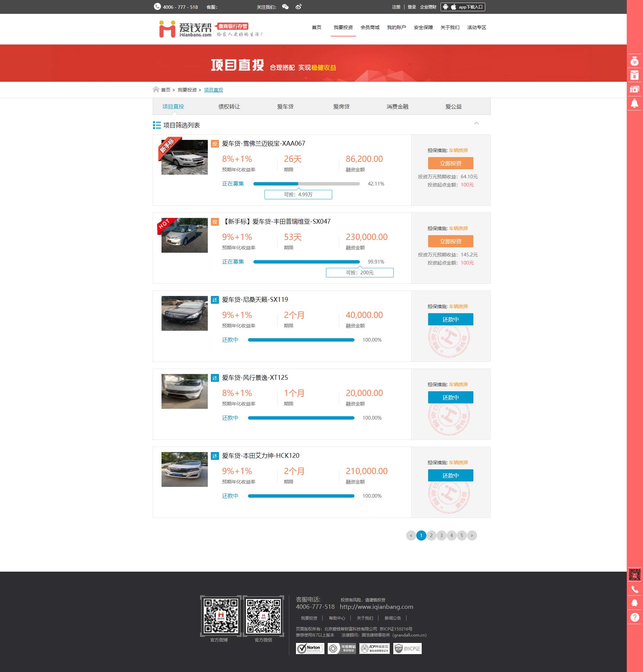Click the Weibo icon in top bar

(299, 7)
